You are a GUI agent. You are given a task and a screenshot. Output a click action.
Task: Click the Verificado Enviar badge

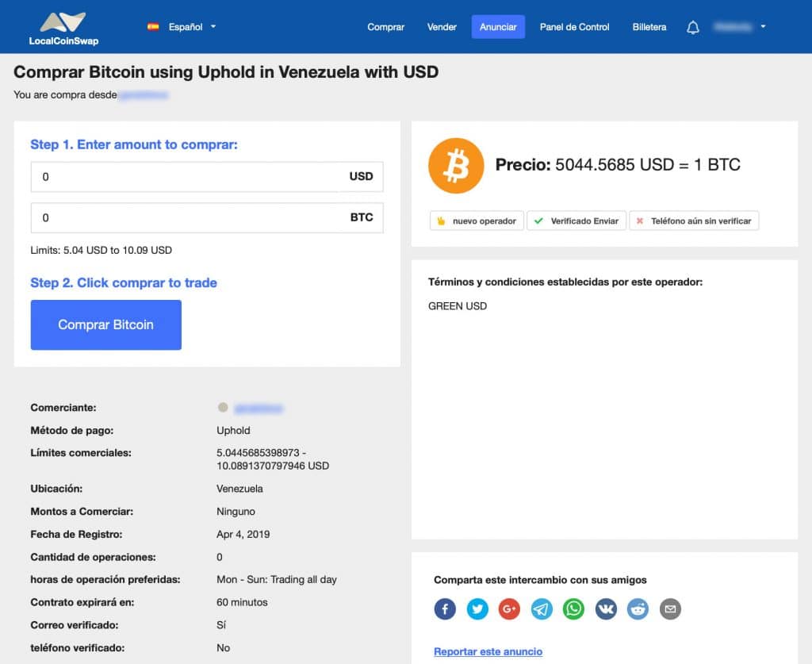576,221
